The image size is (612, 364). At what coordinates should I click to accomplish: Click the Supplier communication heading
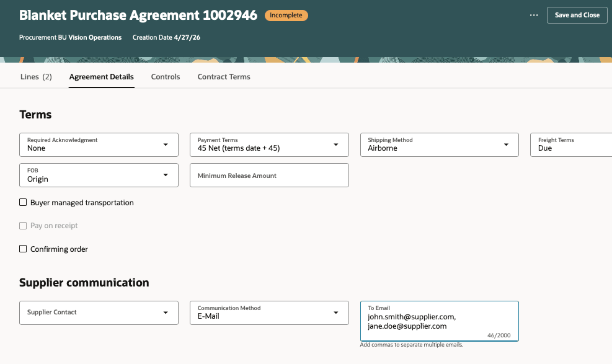click(x=84, y=283)
